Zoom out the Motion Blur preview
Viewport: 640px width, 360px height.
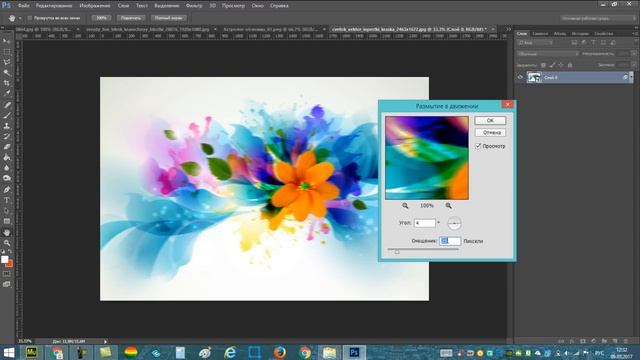(x=405, y=206)
